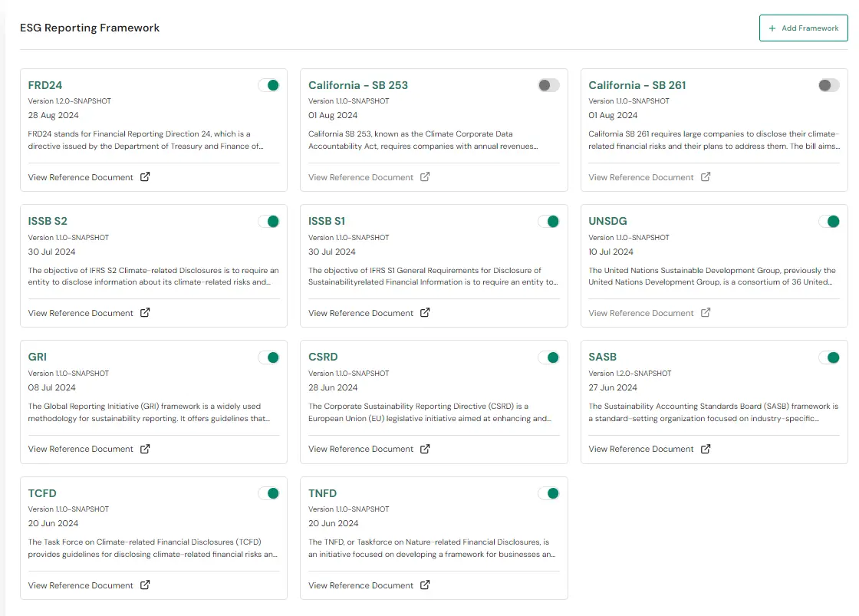Click the TNFD card title
The image size is (859, 616).
(x=322, y=493)
